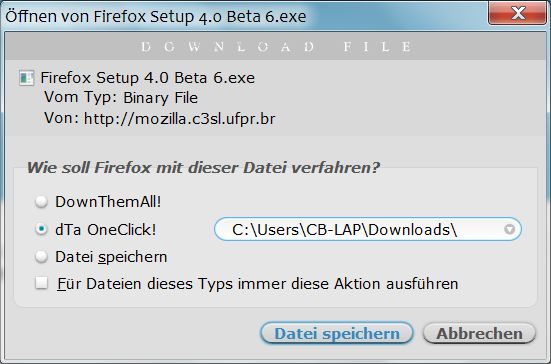Screen dimensions: 551x364
Task: Click the Abbrechen button
Action: click(x=479, y=333)
